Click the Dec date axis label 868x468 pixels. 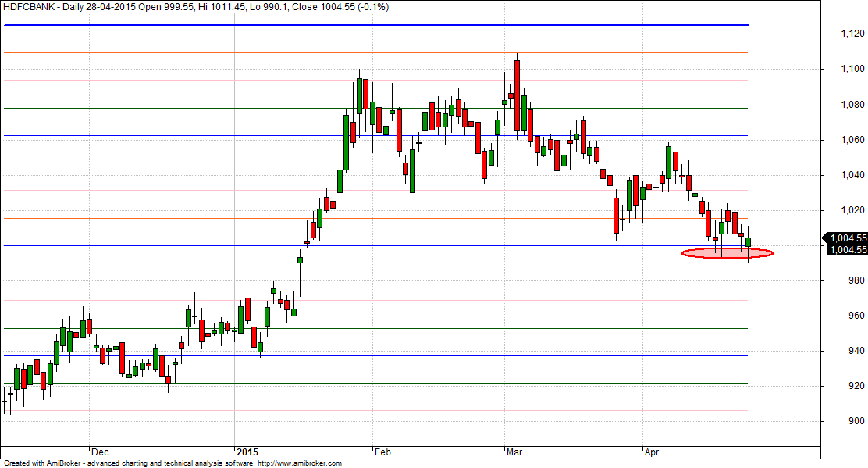click(101, 452)
